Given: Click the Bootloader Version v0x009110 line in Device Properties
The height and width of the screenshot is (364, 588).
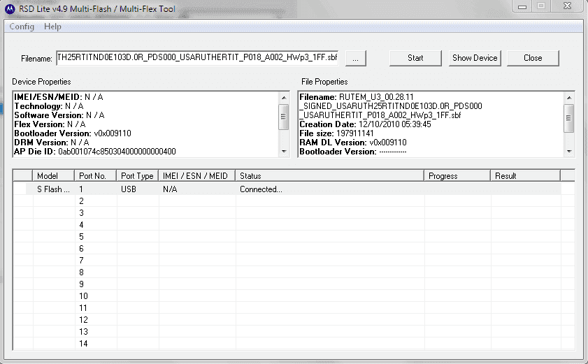Looking at the screenshot, I should coord(73,133).
